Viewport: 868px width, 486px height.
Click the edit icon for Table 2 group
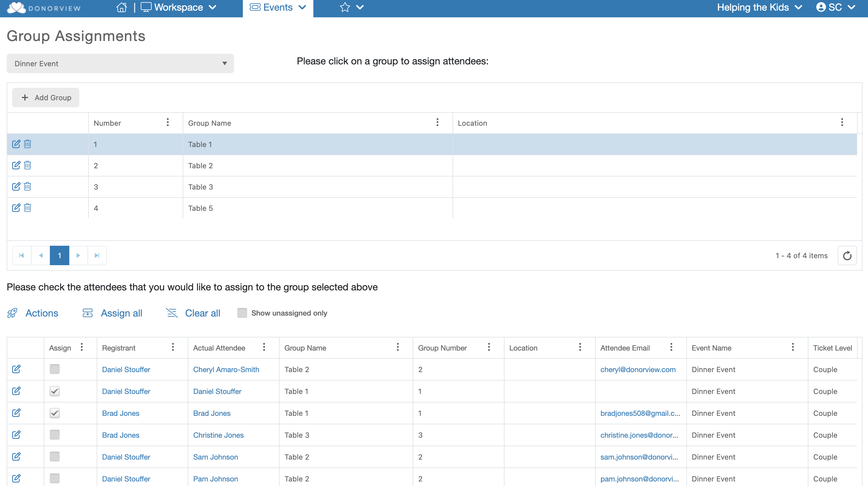pos(16,165)
